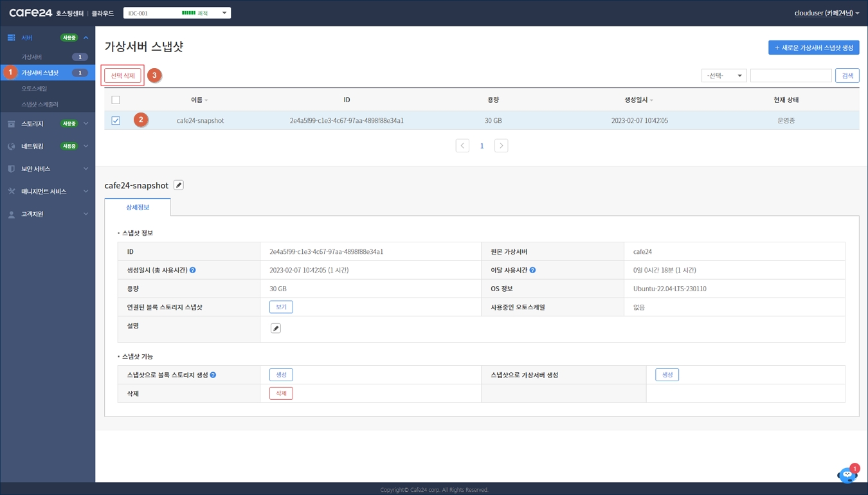Image resolution: width=868 pixels, height=495 pixels.
Task: Select the 상세정보 tab
Action: pyautogui.click(x=138, y=208)
